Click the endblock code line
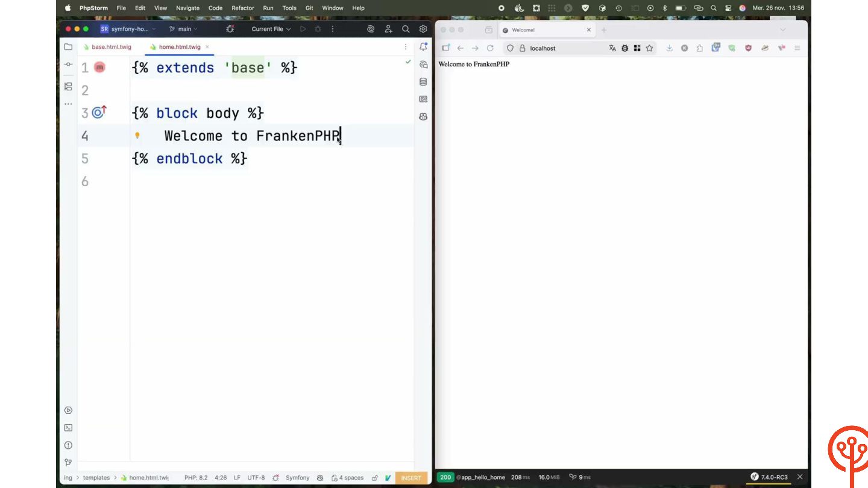Viewport: 868px width, 488px height. pyautogui.click(x=189, y=158)
